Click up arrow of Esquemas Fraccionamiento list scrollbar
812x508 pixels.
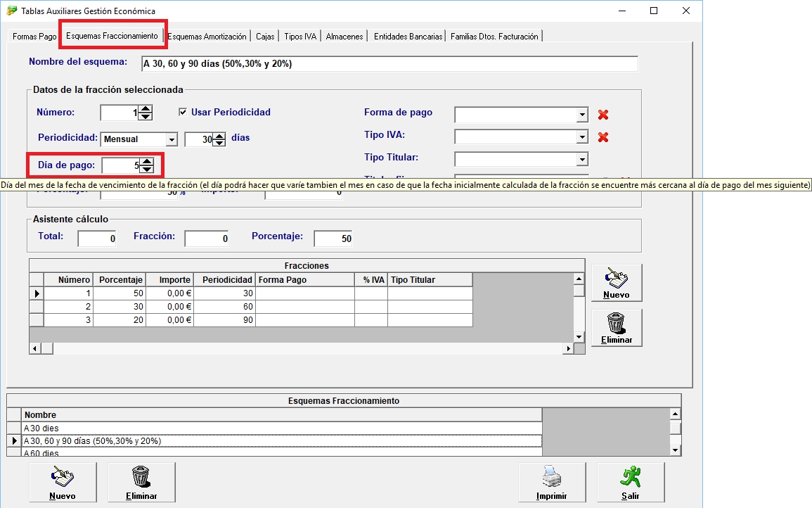point(675,414)
